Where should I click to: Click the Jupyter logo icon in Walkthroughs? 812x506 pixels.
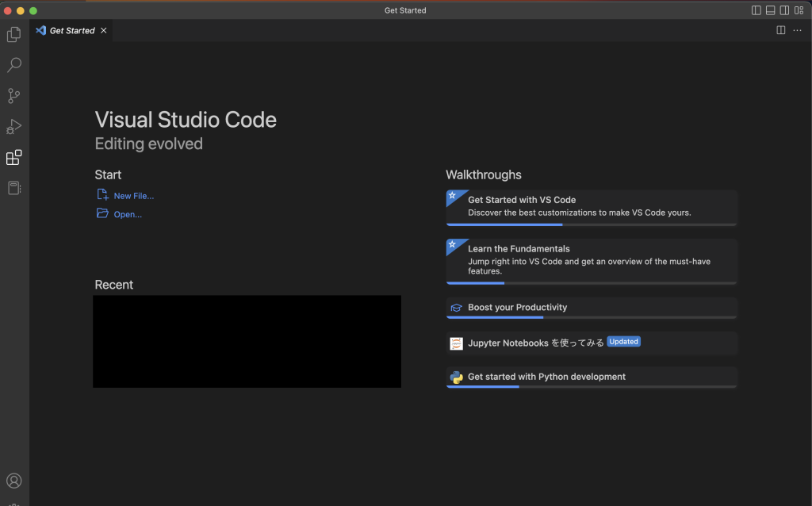click(456, 343)
